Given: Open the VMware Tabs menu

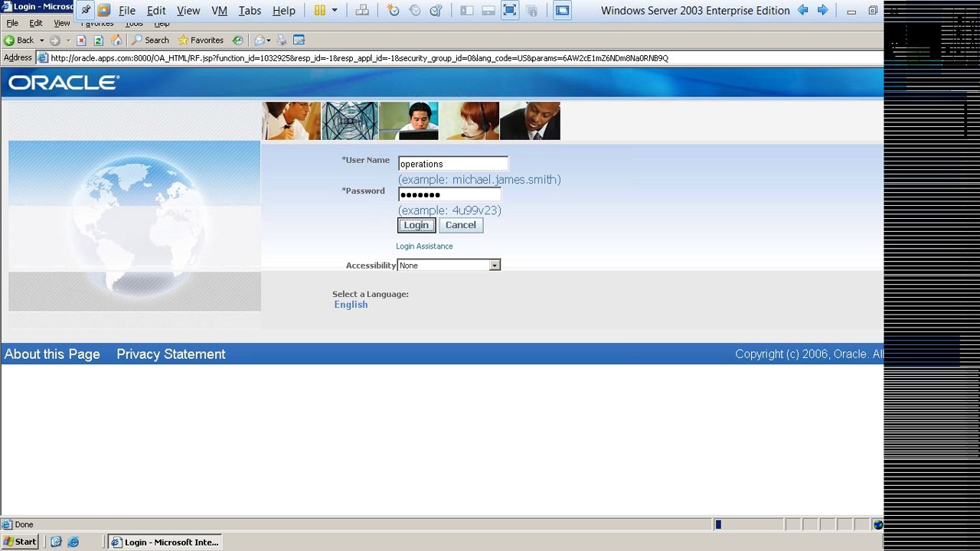Looking at the screenshot, I should click(250, 11).
